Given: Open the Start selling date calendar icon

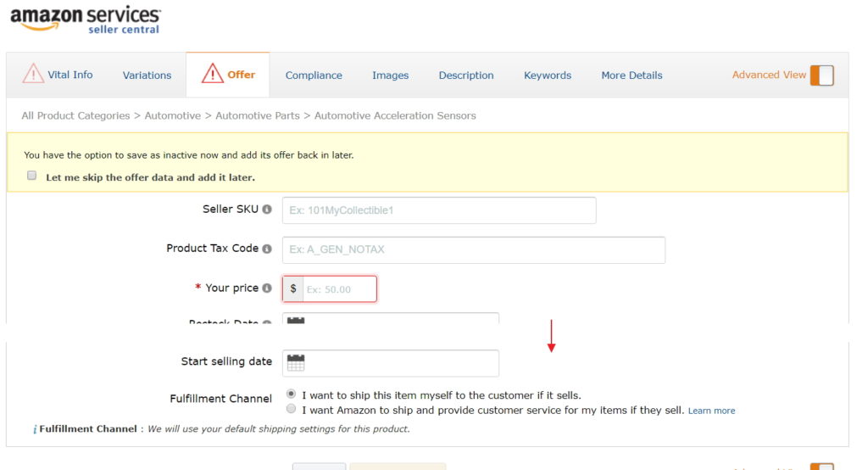Looking at the screenshot, I should pyautogui.click(x=296, y=363).
